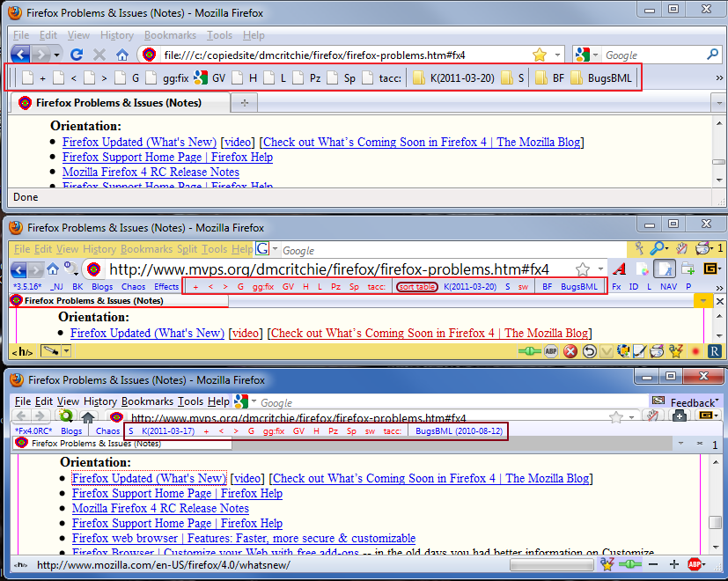Click search magnifier in top window search box
The width and height of the screenshot is (728, 581).
[712, 55]
